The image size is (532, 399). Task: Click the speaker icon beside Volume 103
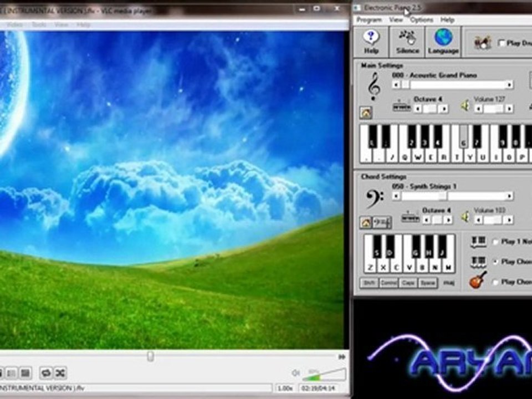465,217
